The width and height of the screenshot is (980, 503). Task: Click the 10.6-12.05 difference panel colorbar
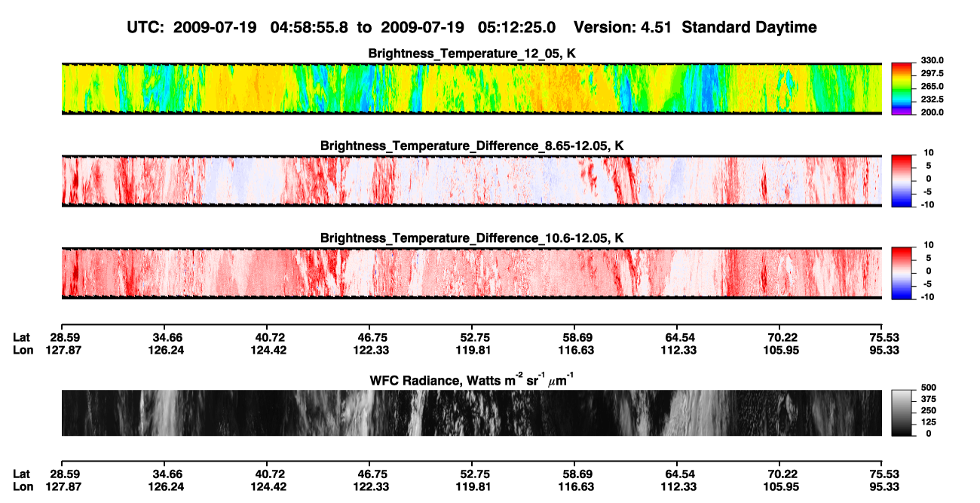point(901,271)
